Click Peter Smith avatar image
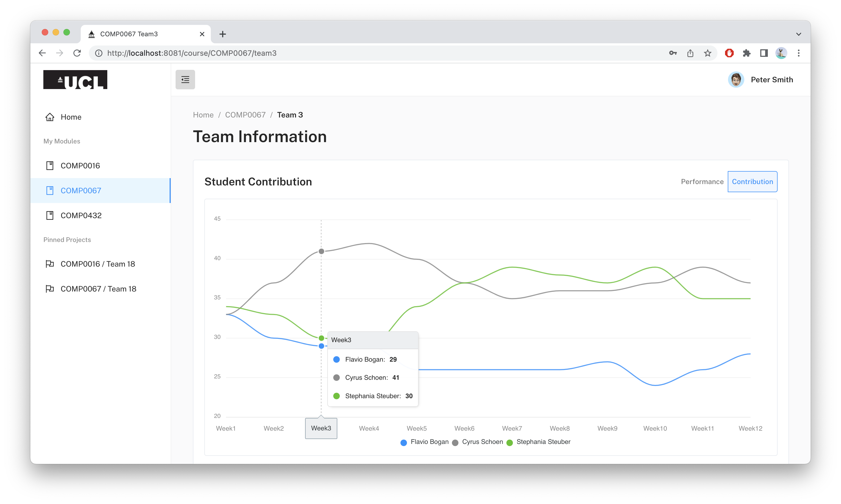This screenshot has height=504, width=841. click(736, 80)
